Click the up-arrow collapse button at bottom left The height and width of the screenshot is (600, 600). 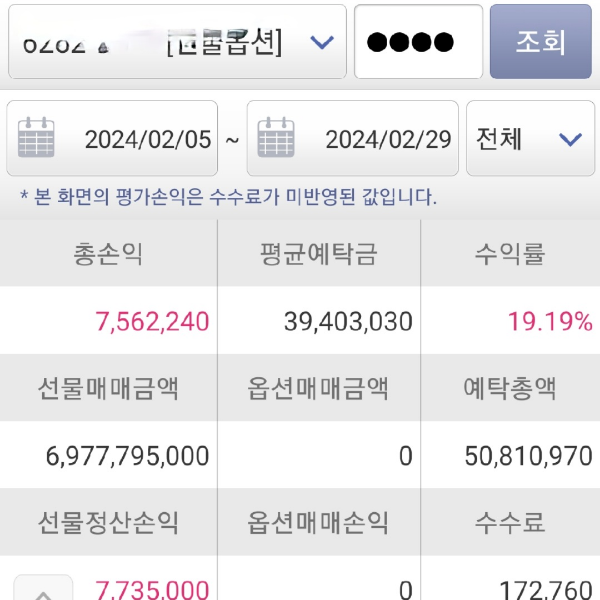(43, 590)
